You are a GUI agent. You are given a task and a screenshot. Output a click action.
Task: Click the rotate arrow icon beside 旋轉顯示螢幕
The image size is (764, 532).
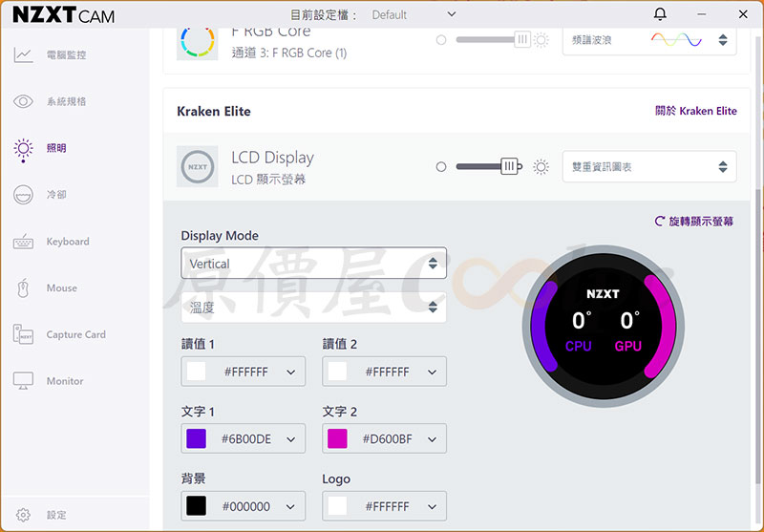pyautogui.click(x=660, y=222)
